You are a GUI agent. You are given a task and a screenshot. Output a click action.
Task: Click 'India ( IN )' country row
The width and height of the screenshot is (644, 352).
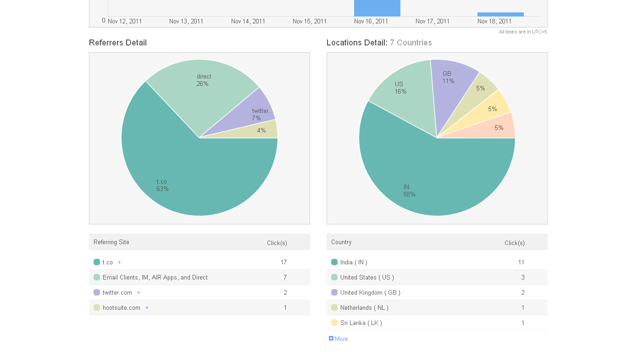point(437,262)
